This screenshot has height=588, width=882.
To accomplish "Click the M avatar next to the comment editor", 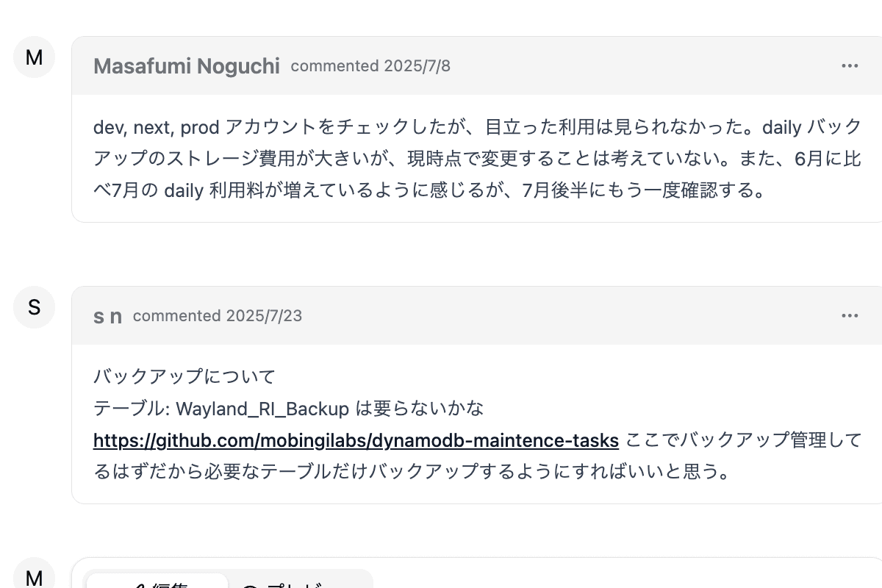I will point(34,578).
